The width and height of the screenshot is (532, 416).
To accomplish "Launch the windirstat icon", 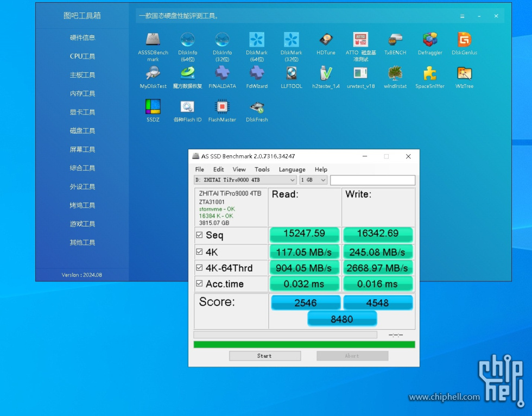I will click(395, 73).
